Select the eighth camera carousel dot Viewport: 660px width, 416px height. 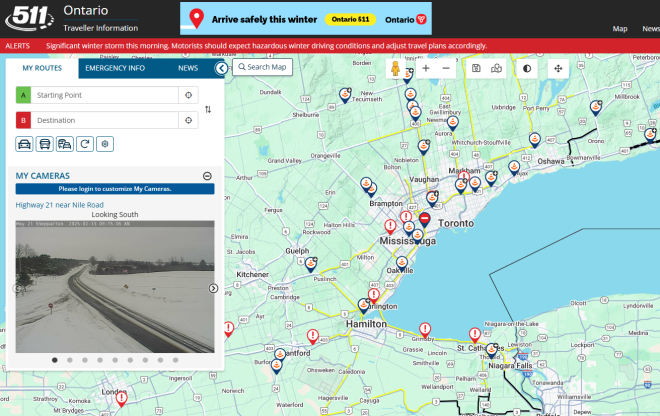tap(160, 360)
